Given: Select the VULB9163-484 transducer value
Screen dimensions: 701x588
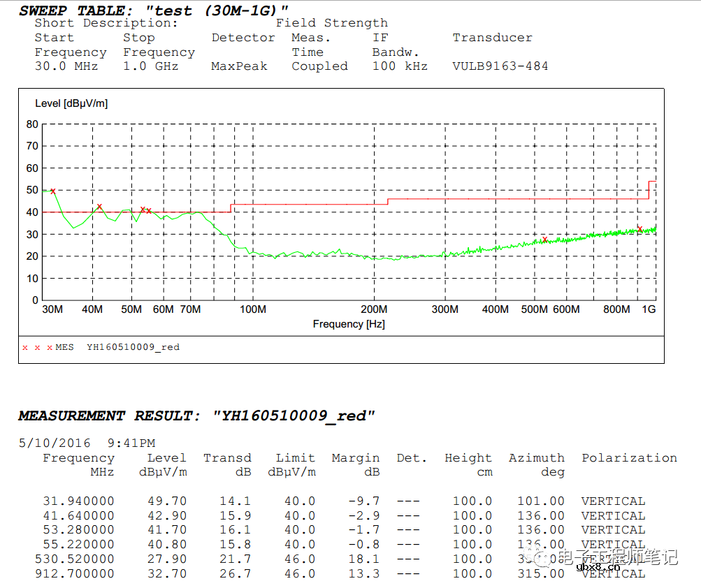Looking at the screenshot, I should pos(500,66).
